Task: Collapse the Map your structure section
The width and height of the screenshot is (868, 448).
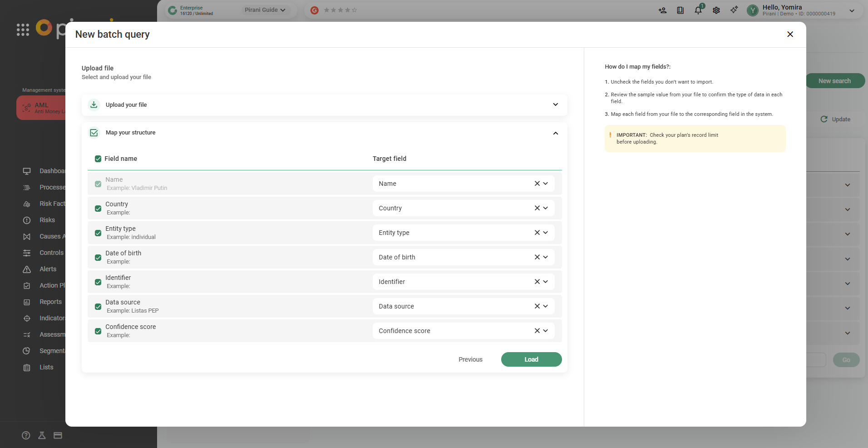Action: click(x=555, y=133)
